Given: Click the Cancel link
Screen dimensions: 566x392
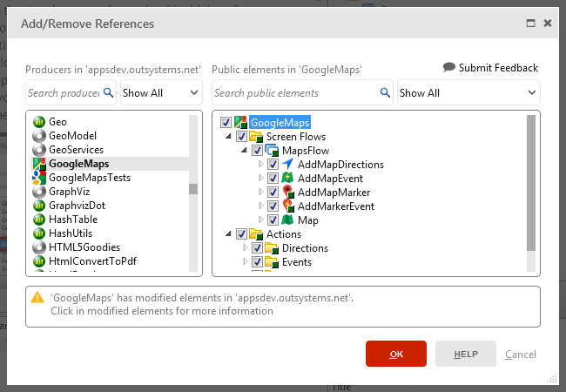Looking at the screenshot, I should [521, 355].
